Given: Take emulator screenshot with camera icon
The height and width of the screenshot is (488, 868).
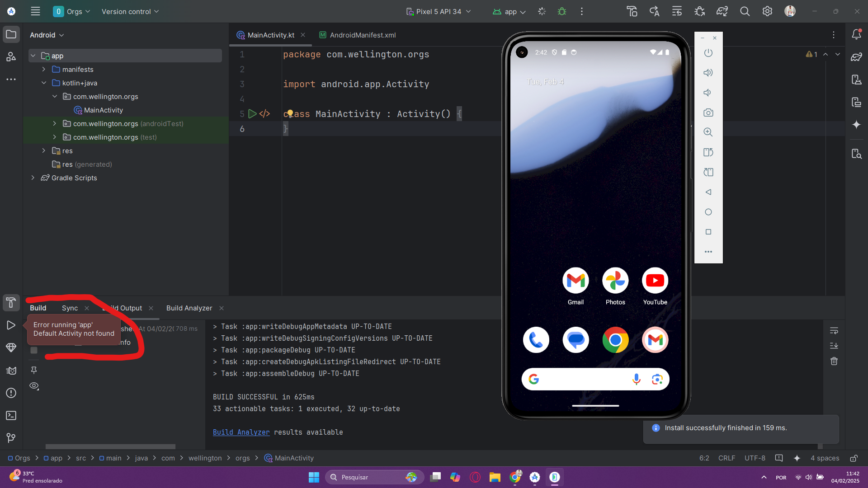Looking at the screenshot, I should pyautogui.click(x=708, y=113).
